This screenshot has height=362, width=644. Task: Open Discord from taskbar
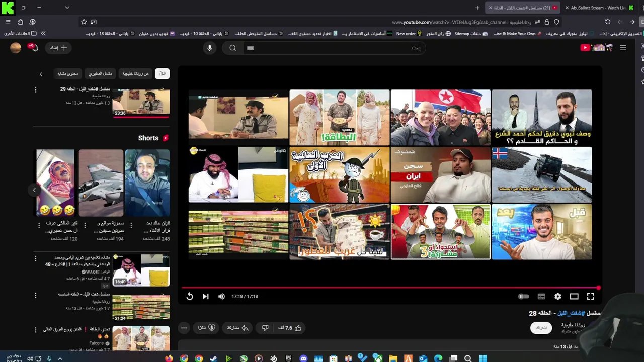click(x=303, y=358)
